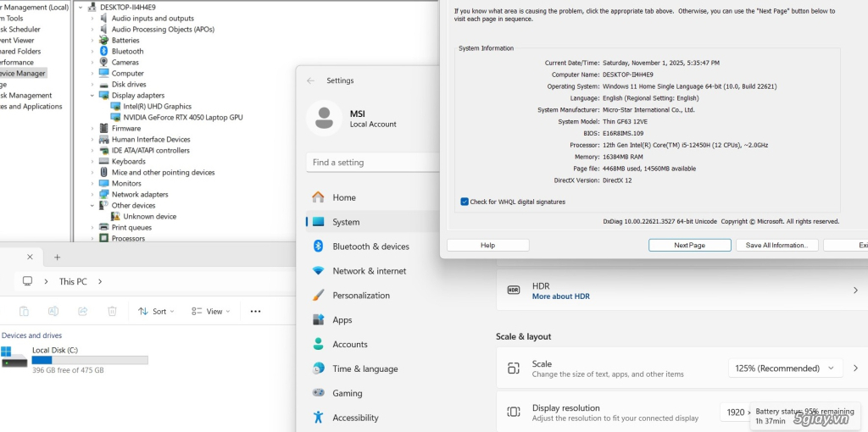Expand the Network adapters node

[93, 195]
